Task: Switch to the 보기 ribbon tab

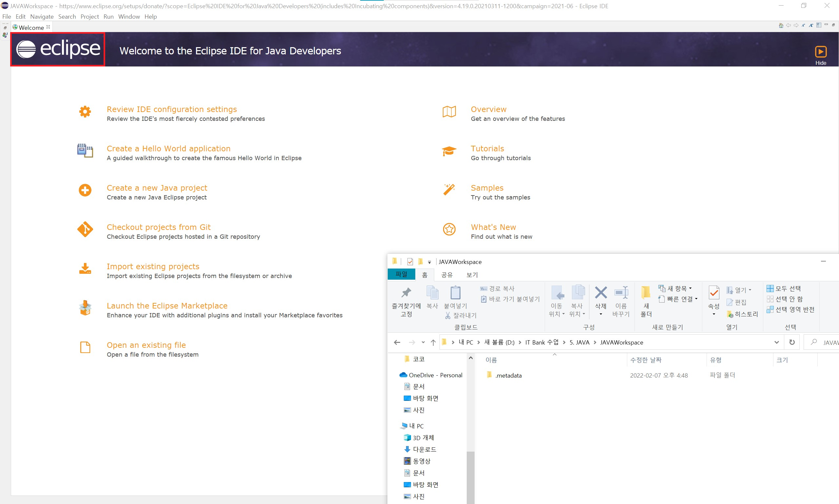Action: (x=472, y=275)
